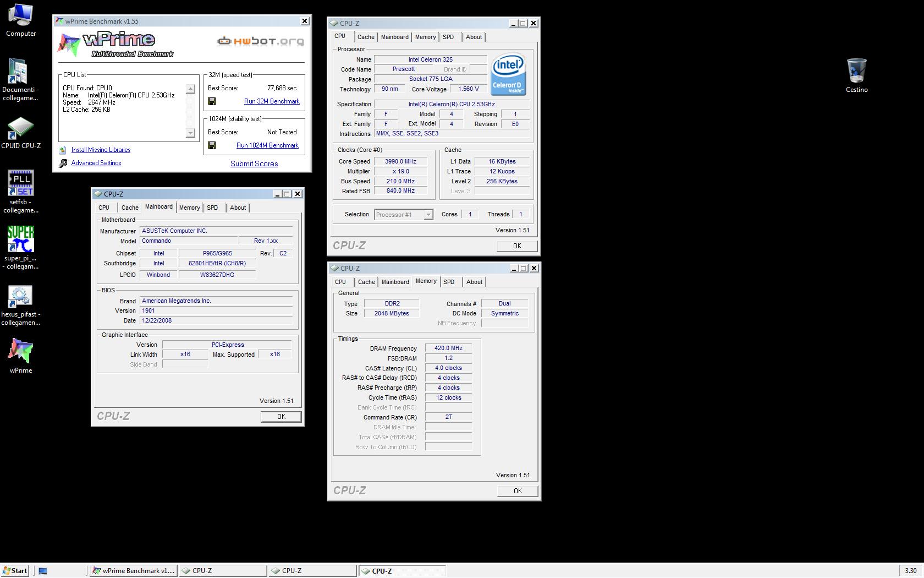The width and height of the screenshot is (924, 578).
Task: Close the wPrime Benchmark window
Action: (305, 21)
